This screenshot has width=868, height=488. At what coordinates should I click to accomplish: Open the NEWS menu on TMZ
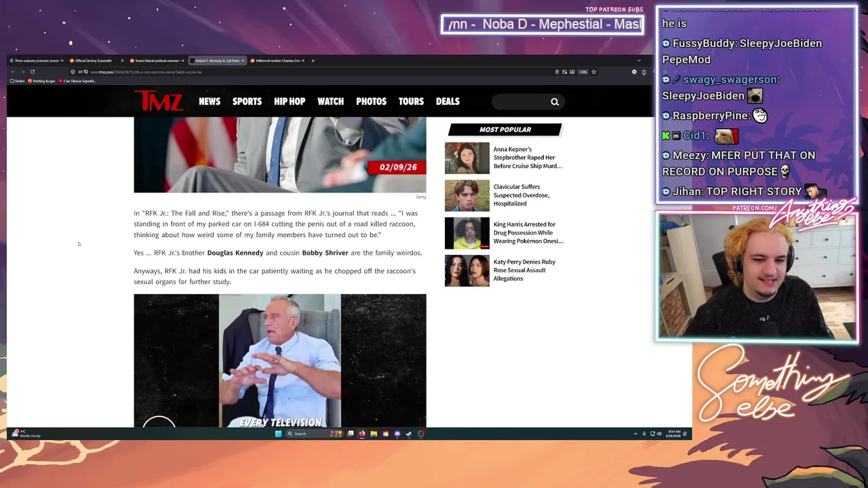point(210,101)
